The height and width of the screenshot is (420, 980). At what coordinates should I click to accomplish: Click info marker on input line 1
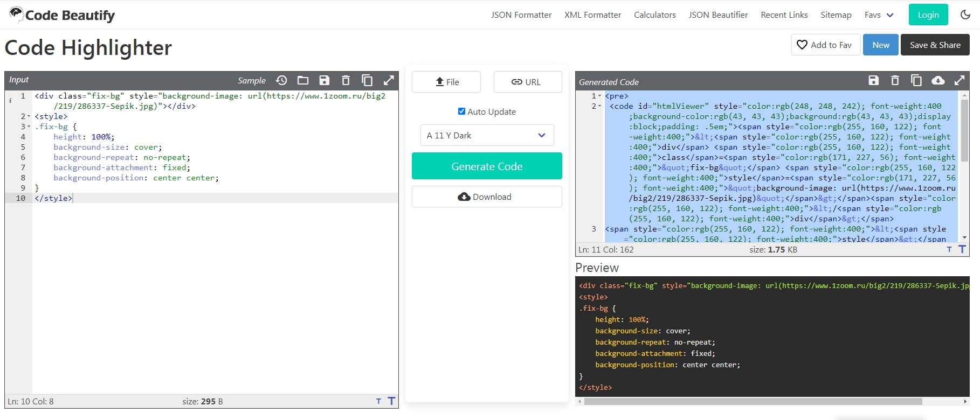(10, 100)
